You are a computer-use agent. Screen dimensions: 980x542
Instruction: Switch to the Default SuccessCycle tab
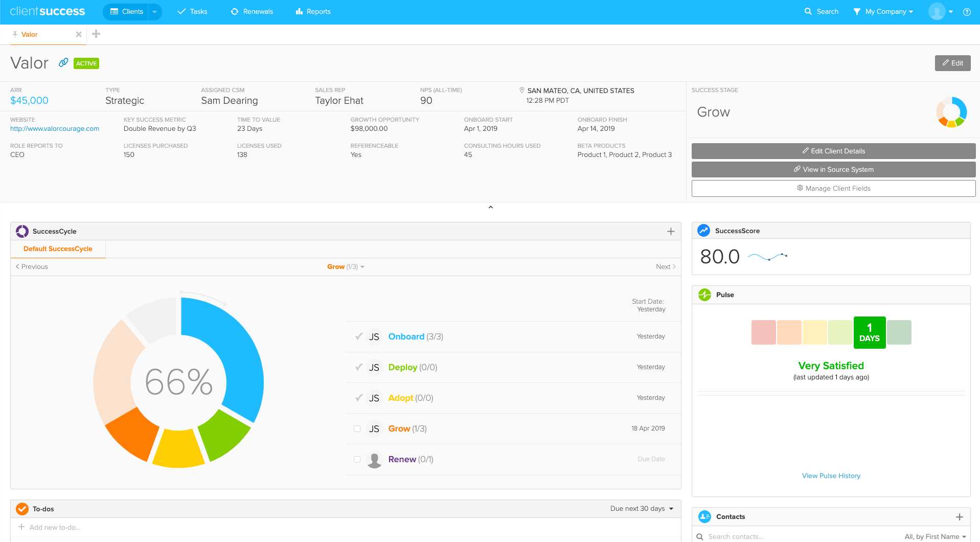pos(58,249)
